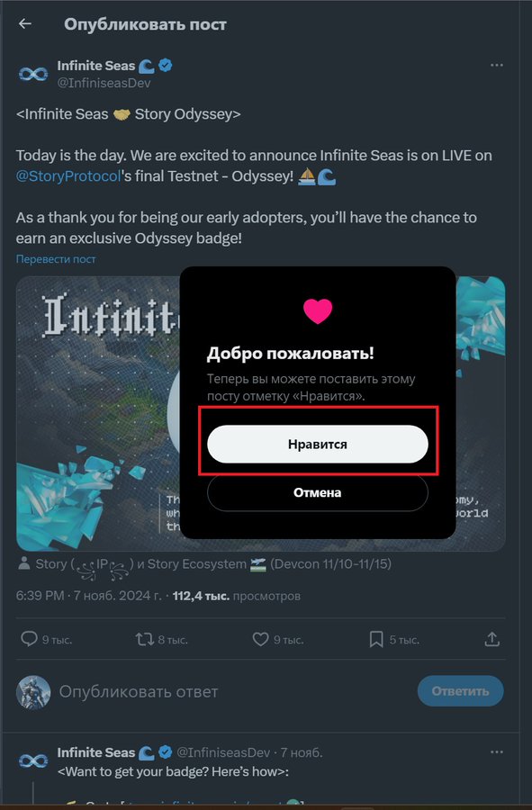Dismiss the dialog with Отмена
The width and height of the screenshot is (532, 810).
click(318, 492)
